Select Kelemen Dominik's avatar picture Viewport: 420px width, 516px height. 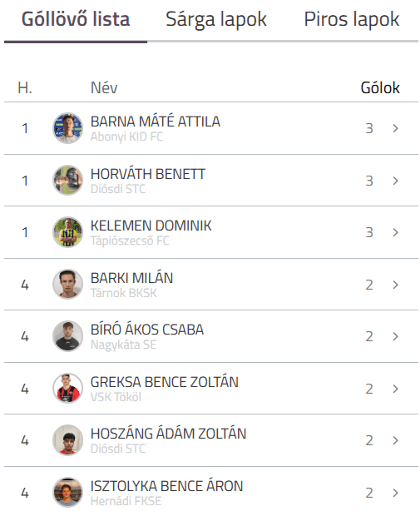(67, 232)
